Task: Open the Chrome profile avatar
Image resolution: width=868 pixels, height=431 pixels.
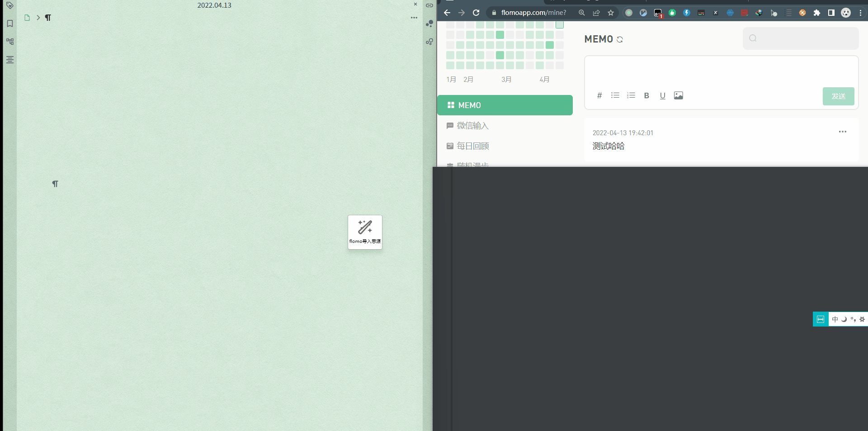Action: [x=846, y=13]
